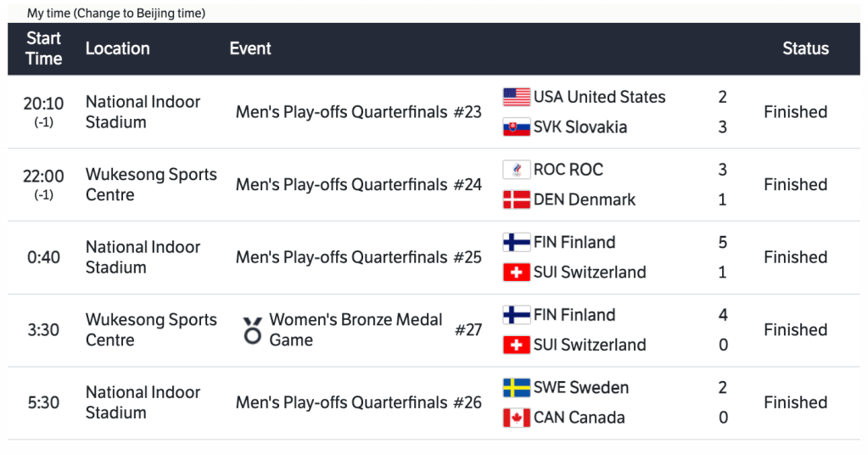The height and width of the screenshot is (455, 868).
Task: Click the bronze medal icon
Action: coord(252,330)
